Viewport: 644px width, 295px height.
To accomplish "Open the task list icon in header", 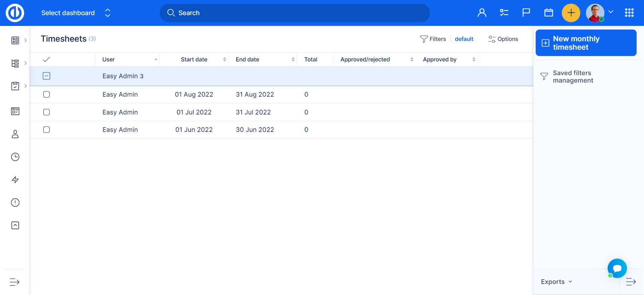I will (504, 13).
